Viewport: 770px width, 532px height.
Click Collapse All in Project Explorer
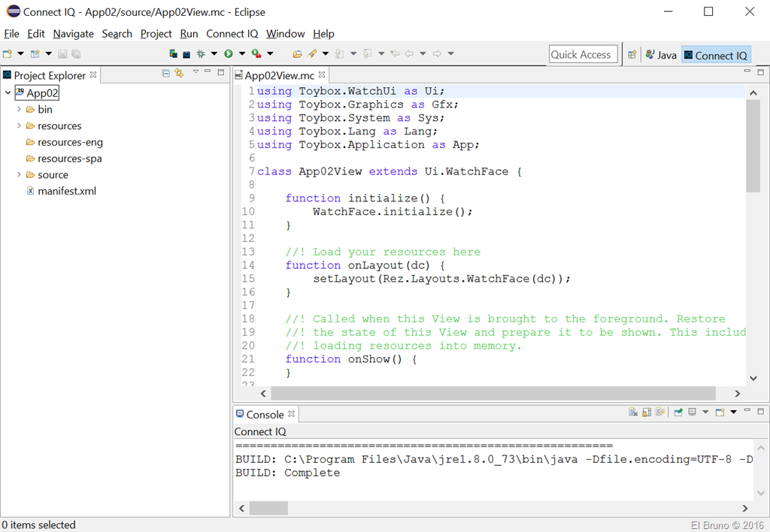point(166,73)
